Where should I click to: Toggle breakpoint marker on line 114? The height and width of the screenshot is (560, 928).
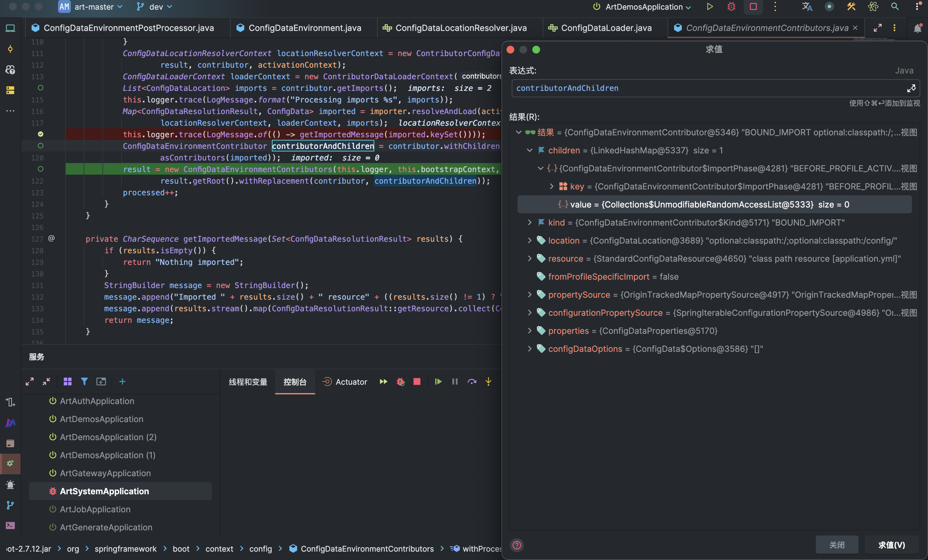(x=41, y=88)
